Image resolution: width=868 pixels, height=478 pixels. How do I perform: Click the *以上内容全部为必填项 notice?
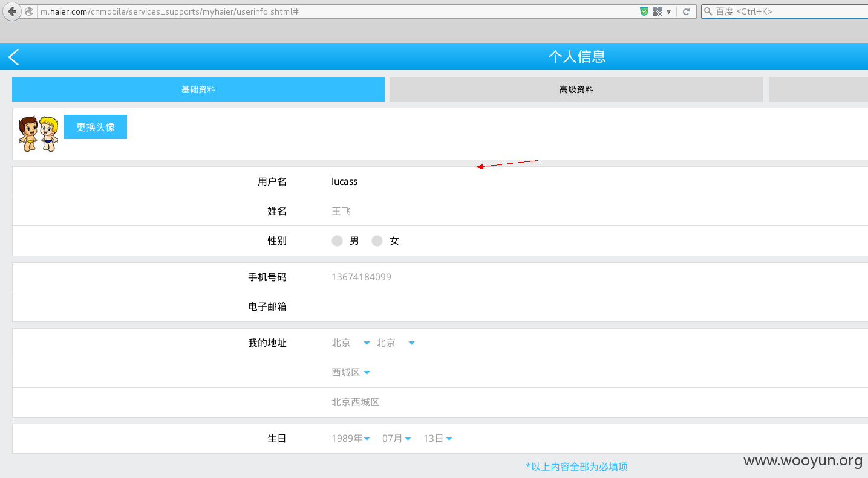[576, 467]
